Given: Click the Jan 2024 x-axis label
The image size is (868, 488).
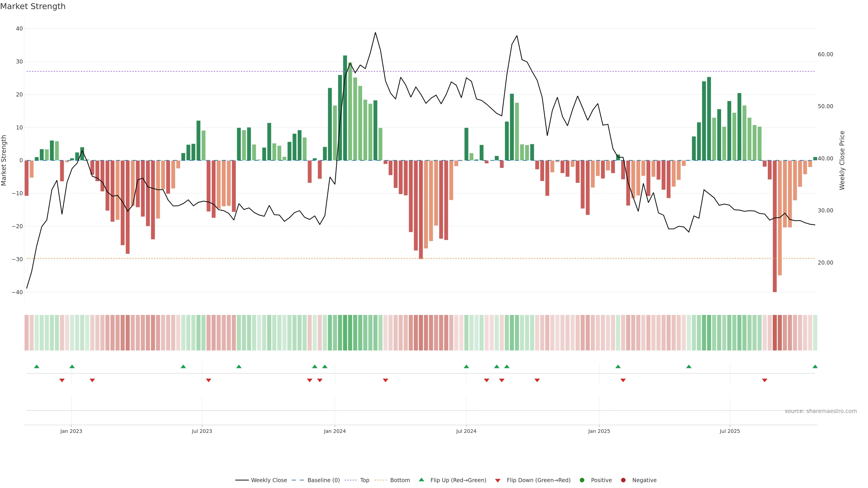Looking at the screenshot, I should pyautogui.click(x=335, y=431).
